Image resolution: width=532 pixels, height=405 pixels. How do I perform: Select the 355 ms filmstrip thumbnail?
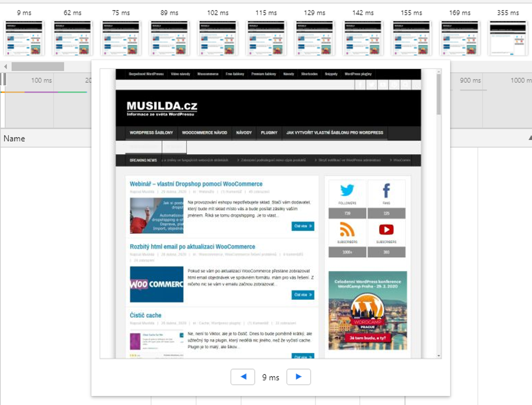click(508, 38)
